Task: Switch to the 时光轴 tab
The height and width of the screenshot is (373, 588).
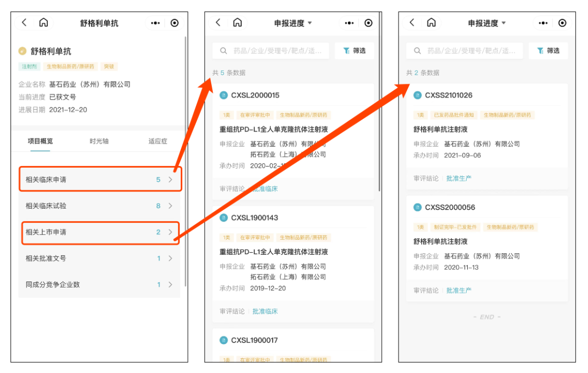Action: pyautogui.click(x=99, y=141)
